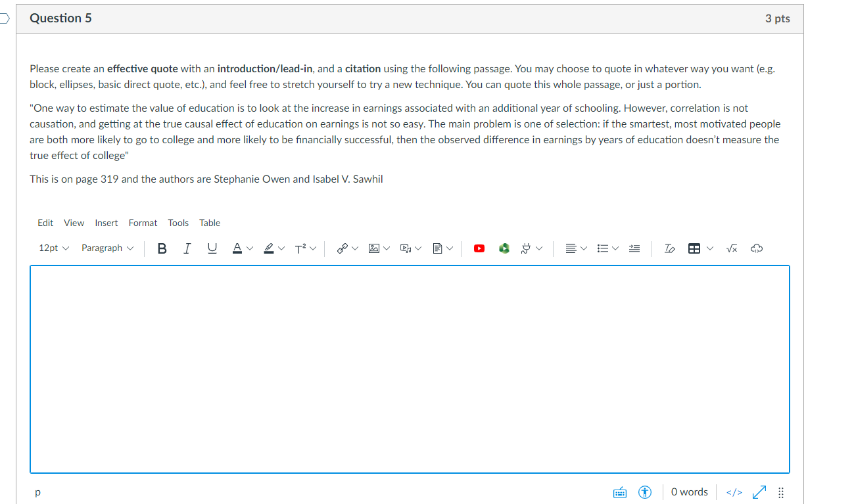Open the Insert menu
The image size is (854, 504).
click(107, 223)
